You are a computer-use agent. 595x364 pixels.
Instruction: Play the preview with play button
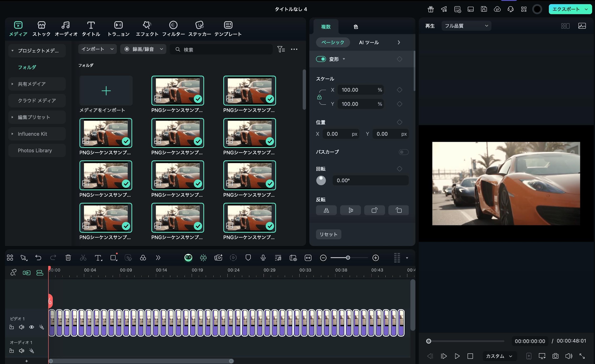click(x=457, y=356)
